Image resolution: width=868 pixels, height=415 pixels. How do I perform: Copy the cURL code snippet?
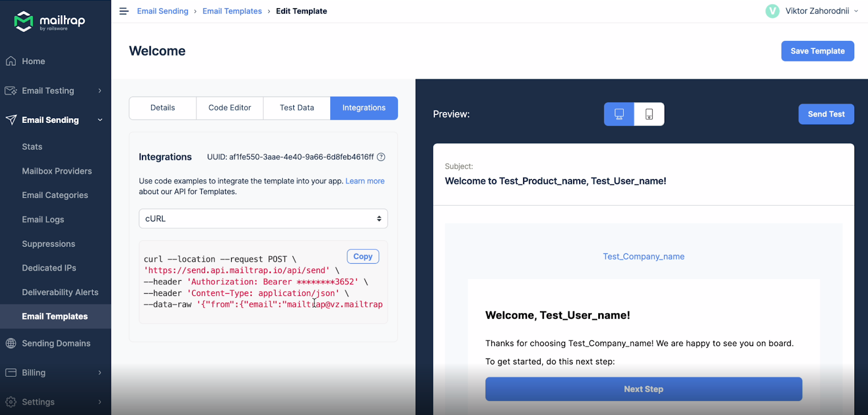coord(363,257)
